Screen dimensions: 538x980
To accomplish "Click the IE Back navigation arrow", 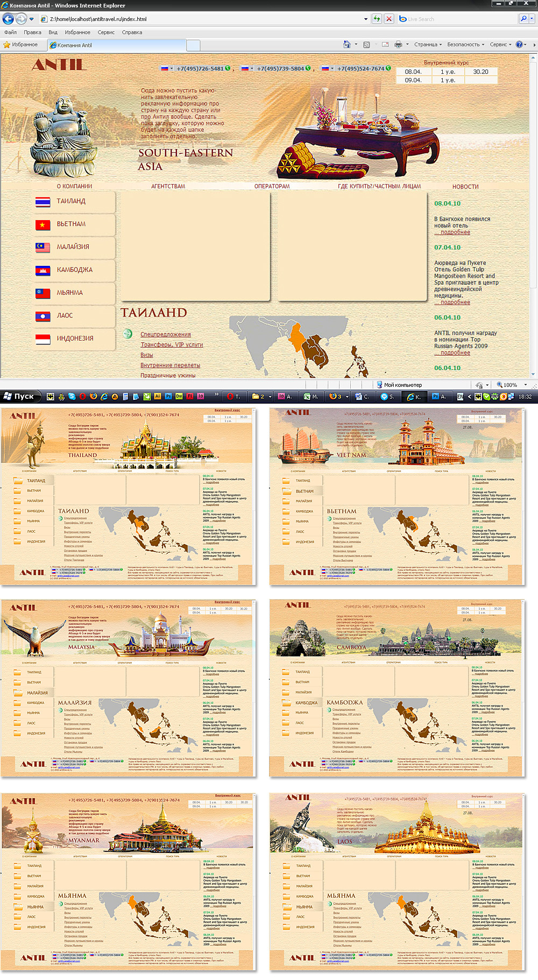I will [x=8, y=19].
